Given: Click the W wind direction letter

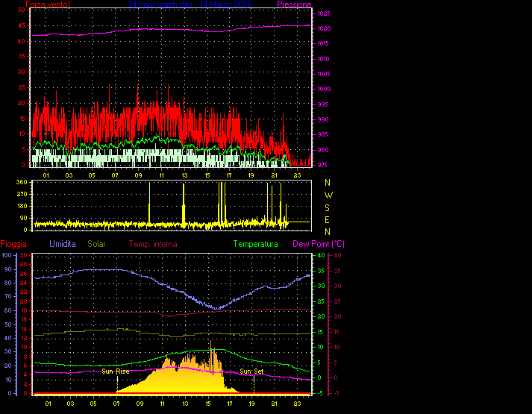Looking at the screenshot, I should (x=327, y=195).
